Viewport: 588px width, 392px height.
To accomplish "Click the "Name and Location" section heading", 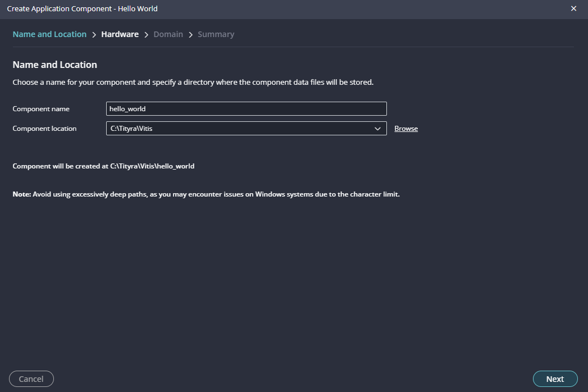I will [54, 65].
